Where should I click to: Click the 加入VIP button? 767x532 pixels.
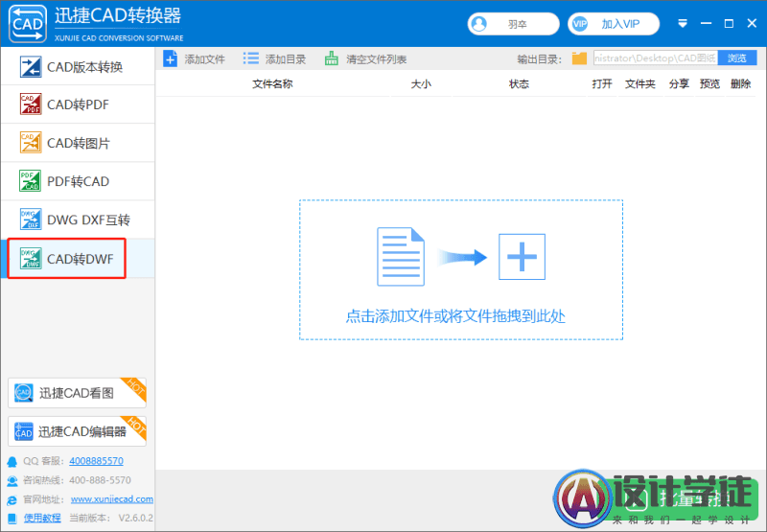pyautogui.click(x=614, y=24)
